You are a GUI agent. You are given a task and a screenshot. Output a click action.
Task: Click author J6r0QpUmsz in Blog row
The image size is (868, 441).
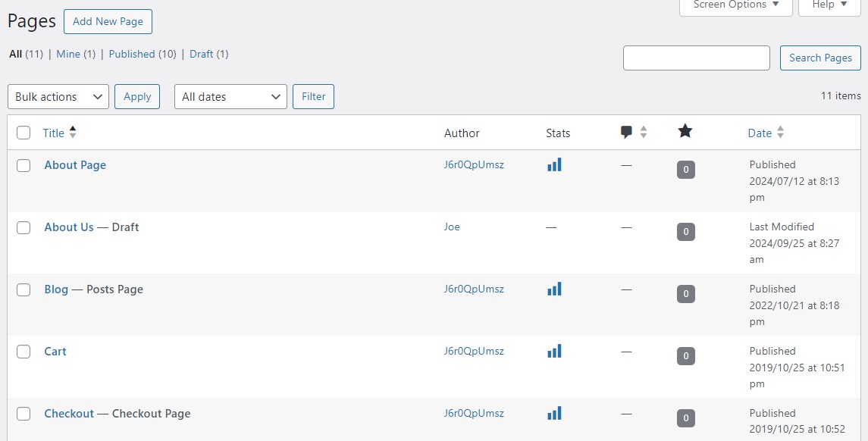[474, 288]
